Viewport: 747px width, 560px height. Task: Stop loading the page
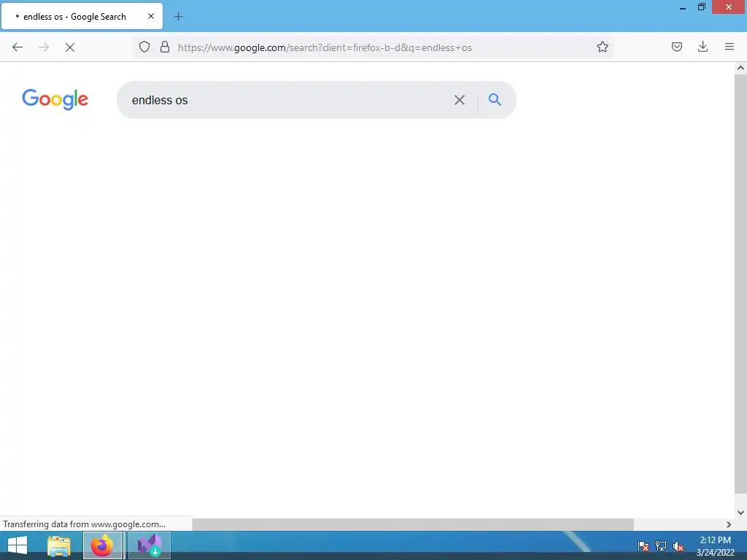[x=70, y=47]
